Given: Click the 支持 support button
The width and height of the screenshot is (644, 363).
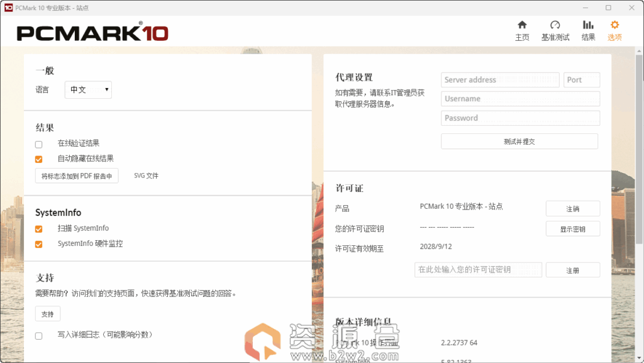Looking at the screenshot, I should pos(48,314).
